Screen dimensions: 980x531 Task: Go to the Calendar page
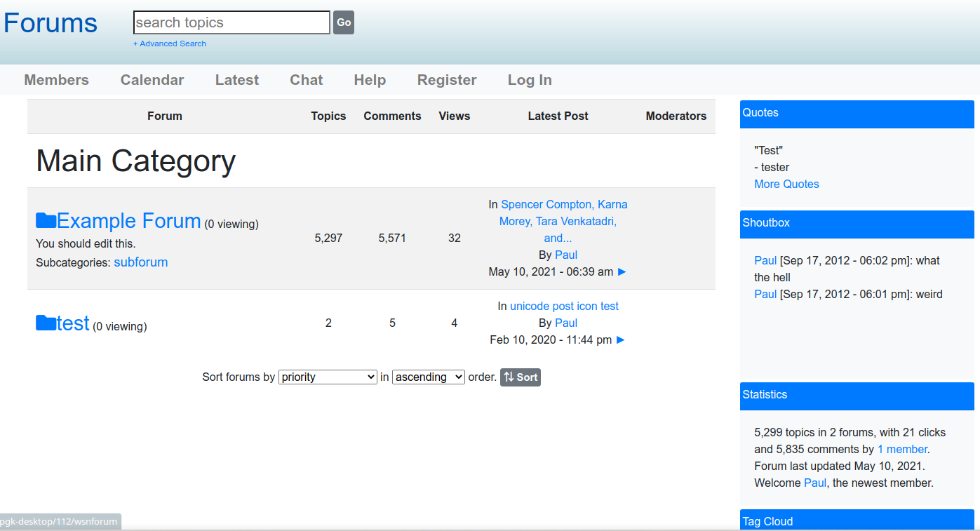click(152, 80)
